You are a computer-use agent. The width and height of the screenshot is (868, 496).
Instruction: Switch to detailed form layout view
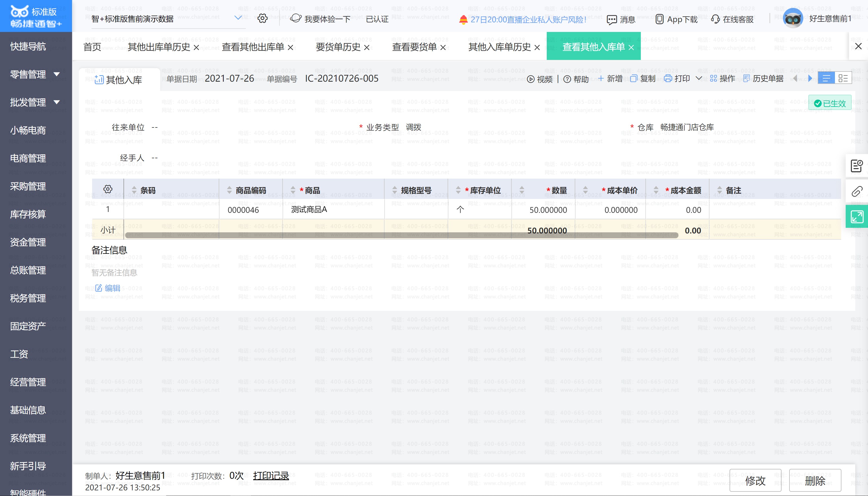(x=843, y=78)
